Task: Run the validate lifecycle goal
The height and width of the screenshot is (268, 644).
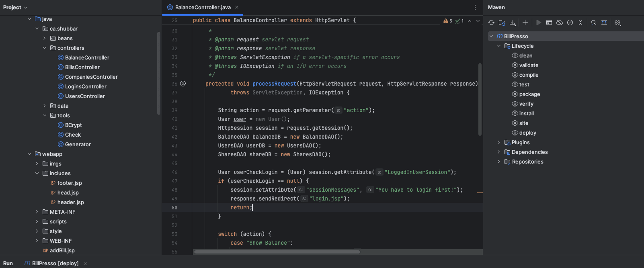Action: click(x=529, y=65)
